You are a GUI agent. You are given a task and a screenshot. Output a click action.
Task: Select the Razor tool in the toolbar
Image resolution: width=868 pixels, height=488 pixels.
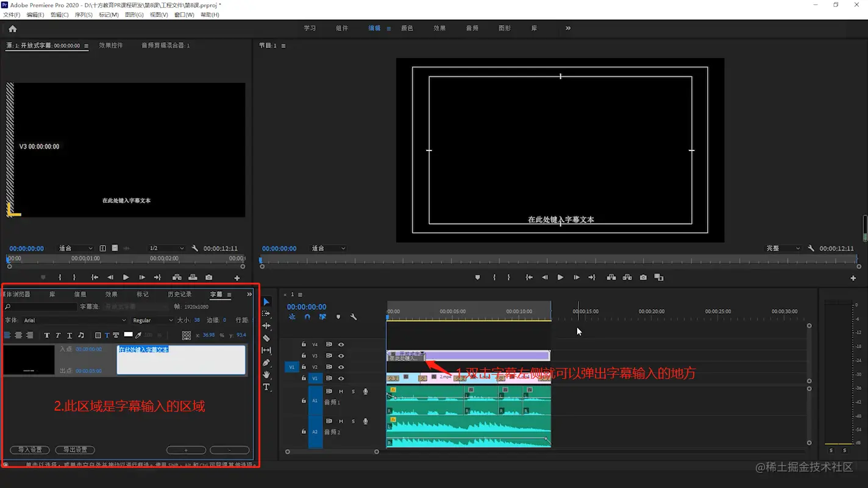coord(266,338)
